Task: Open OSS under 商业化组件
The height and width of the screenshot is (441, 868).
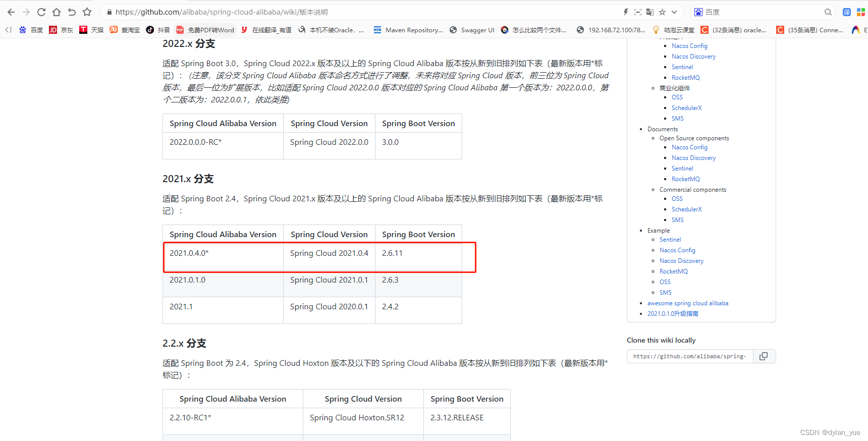Action: [x=677, y=97]
